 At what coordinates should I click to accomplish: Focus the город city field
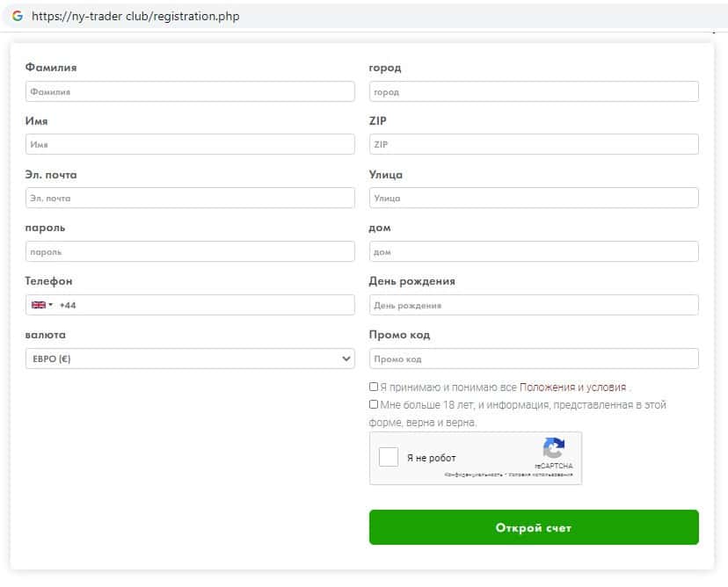pos(534,91)
